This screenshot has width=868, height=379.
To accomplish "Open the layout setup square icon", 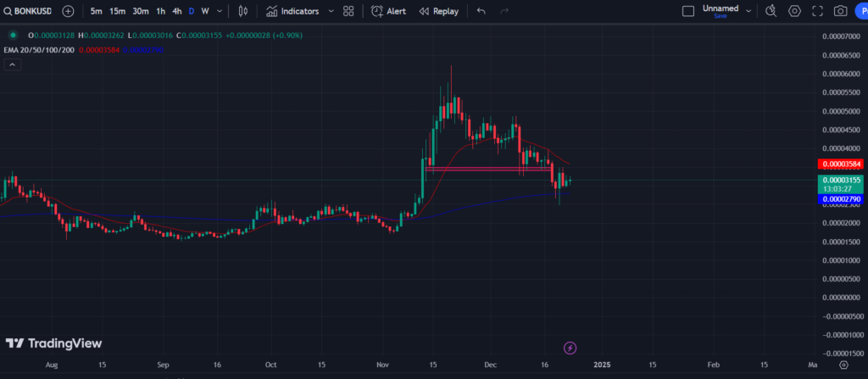I will pyautogui.click(x=688, y=11).
